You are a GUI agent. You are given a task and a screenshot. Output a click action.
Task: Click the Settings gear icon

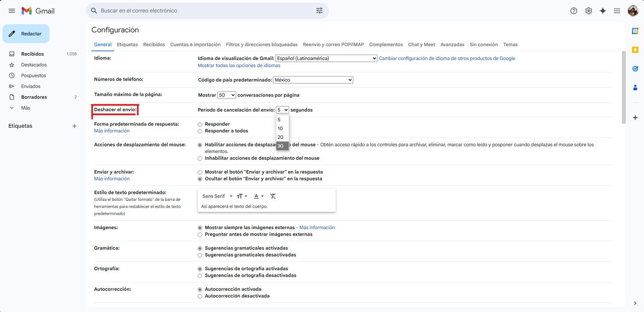(588, 11)
